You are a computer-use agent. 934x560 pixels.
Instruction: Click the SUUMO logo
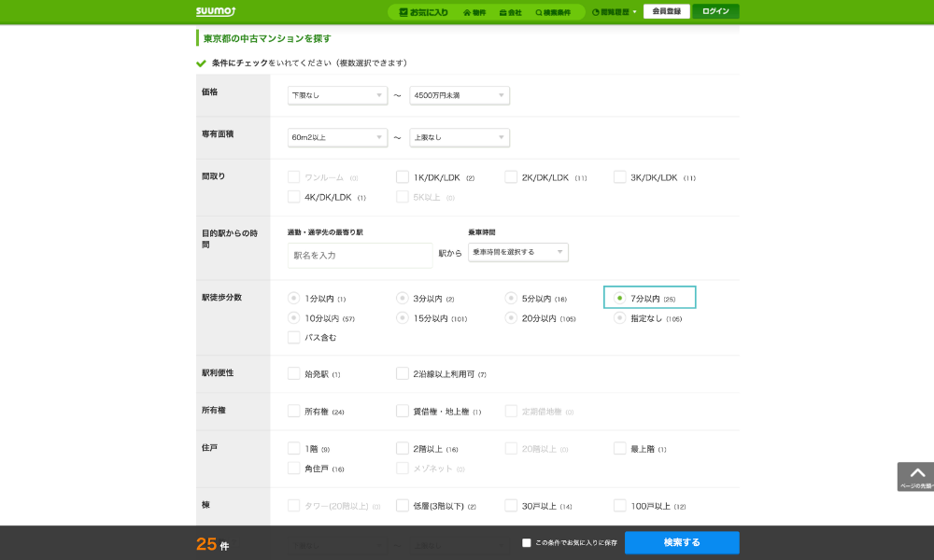pos(216,11)
